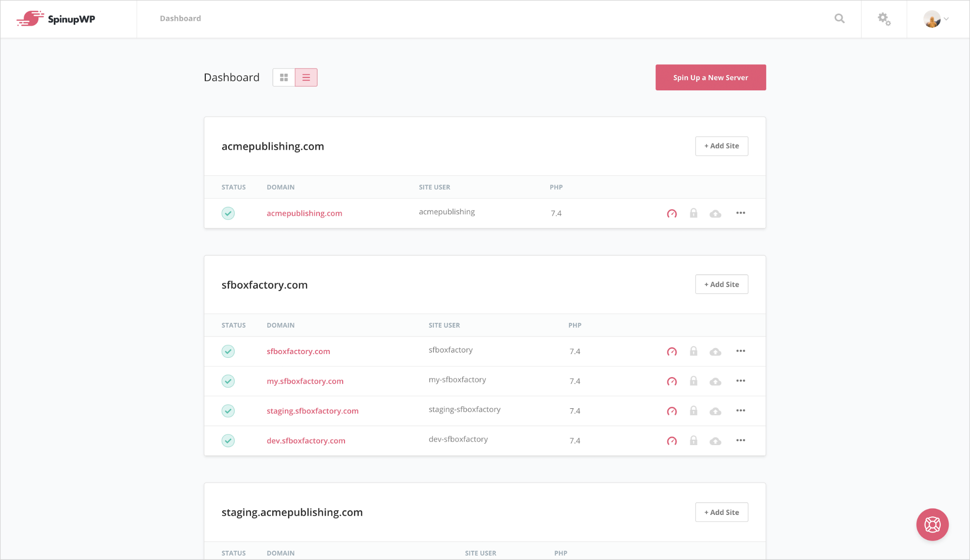The image size is (970, 560).
Task: Click status checkmark for sfboxfactory.com row
Action: coord(228,352)
